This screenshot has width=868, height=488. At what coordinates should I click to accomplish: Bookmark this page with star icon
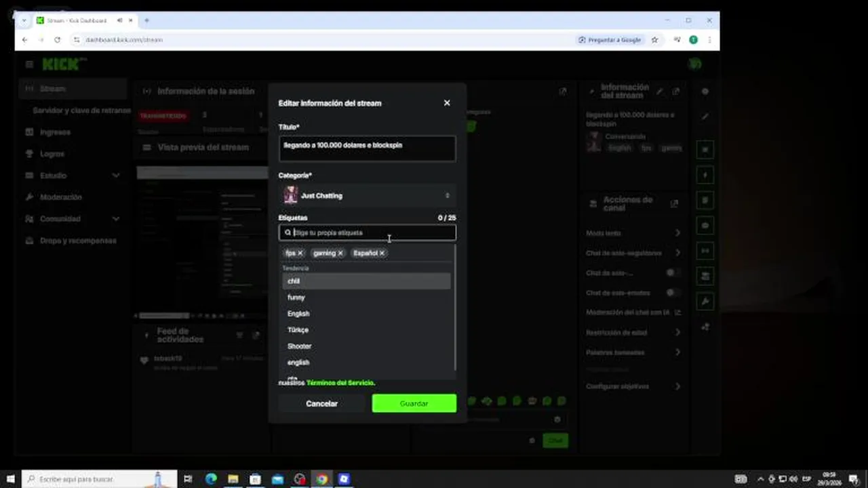pyautogui.click(x=654, y=40)
